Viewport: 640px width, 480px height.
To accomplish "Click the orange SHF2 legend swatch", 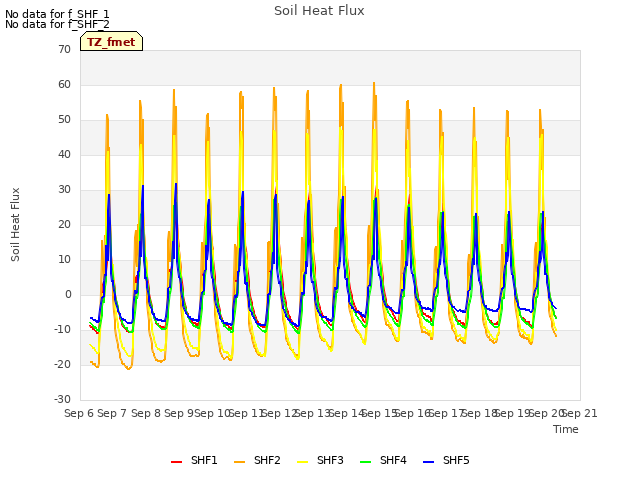I will click(x=240, y=462).
